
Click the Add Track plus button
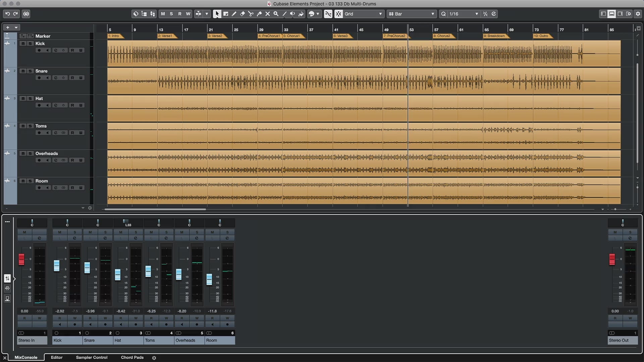click(8, 27)
